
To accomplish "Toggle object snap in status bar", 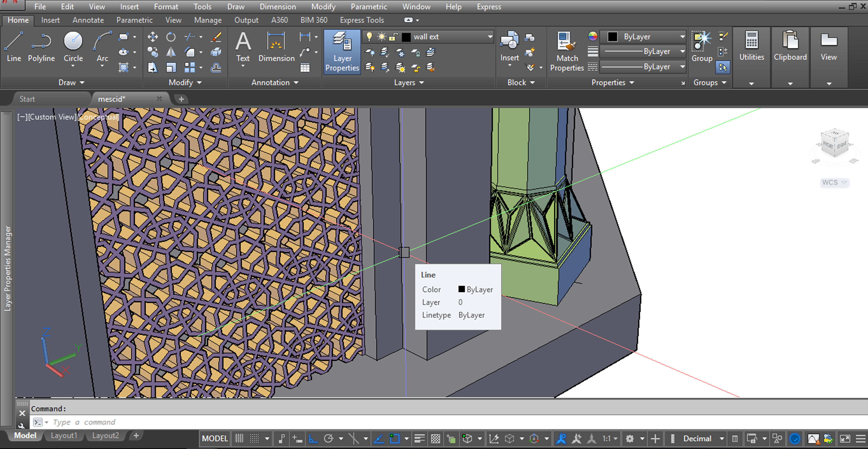I will coord(394,439).
